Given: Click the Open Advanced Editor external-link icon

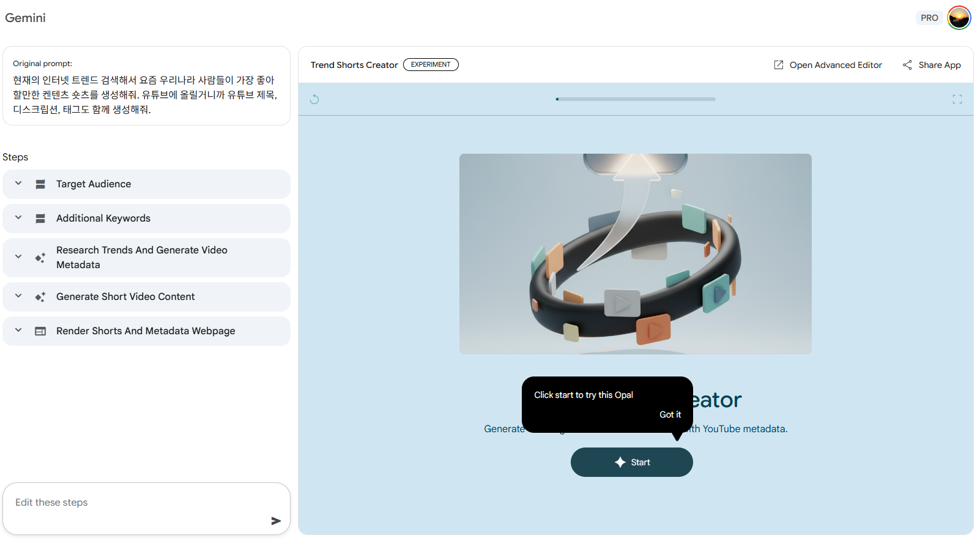Looking at the screenshot, I should [x=779, y=65].
